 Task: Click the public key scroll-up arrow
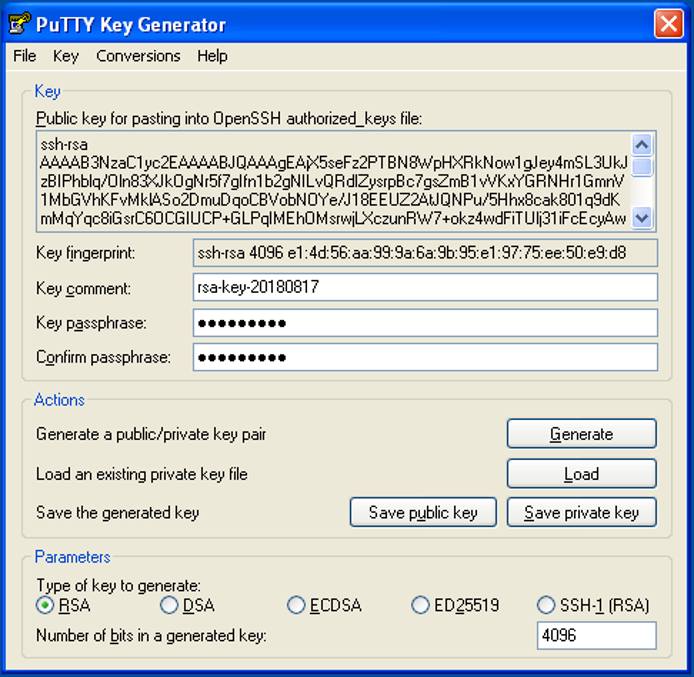point(642,144)
